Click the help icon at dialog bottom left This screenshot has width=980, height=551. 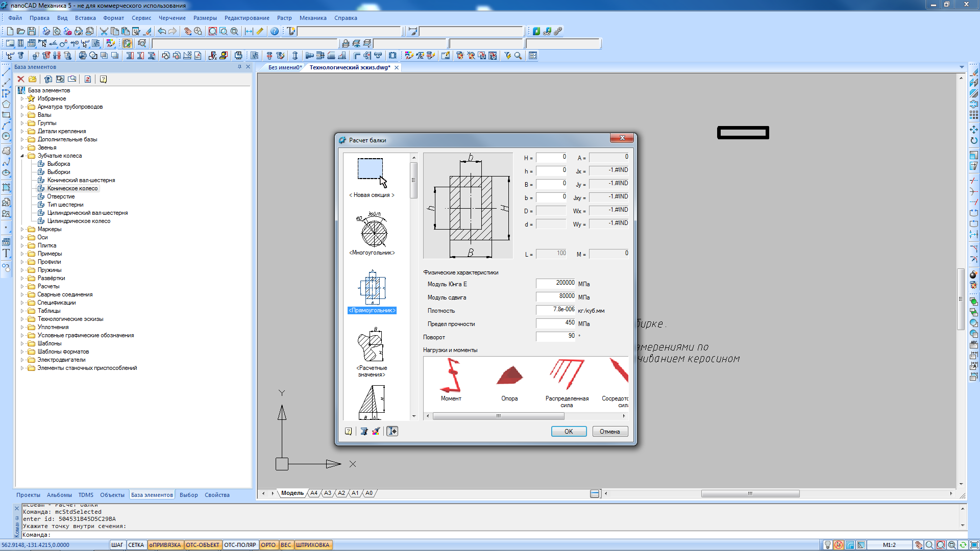(348, 431)
